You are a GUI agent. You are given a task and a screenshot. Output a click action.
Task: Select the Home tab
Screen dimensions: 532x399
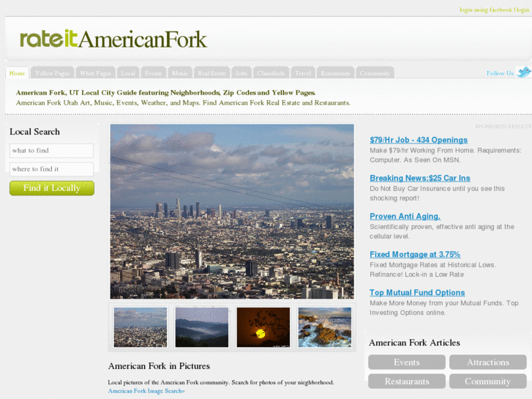tap(17, 73)
